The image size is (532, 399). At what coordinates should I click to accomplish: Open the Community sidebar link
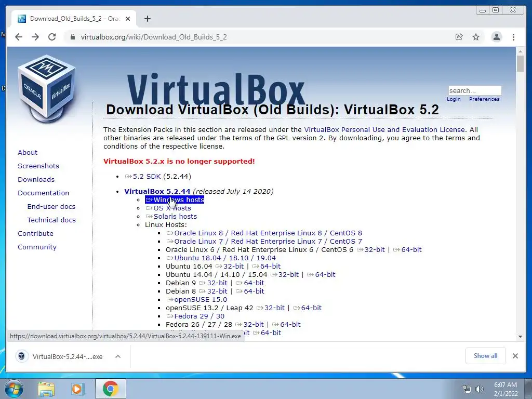point(37,247)
